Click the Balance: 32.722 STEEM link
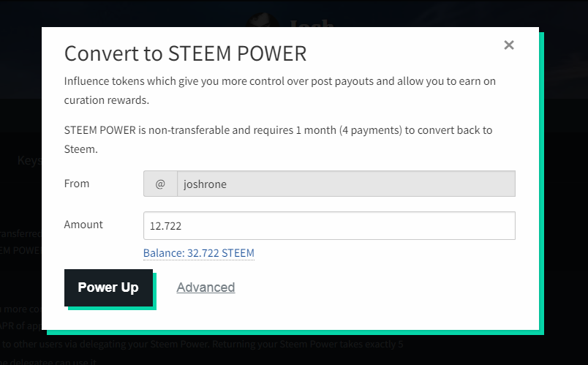This screenshot has height=365, width=588. (198, 253)
